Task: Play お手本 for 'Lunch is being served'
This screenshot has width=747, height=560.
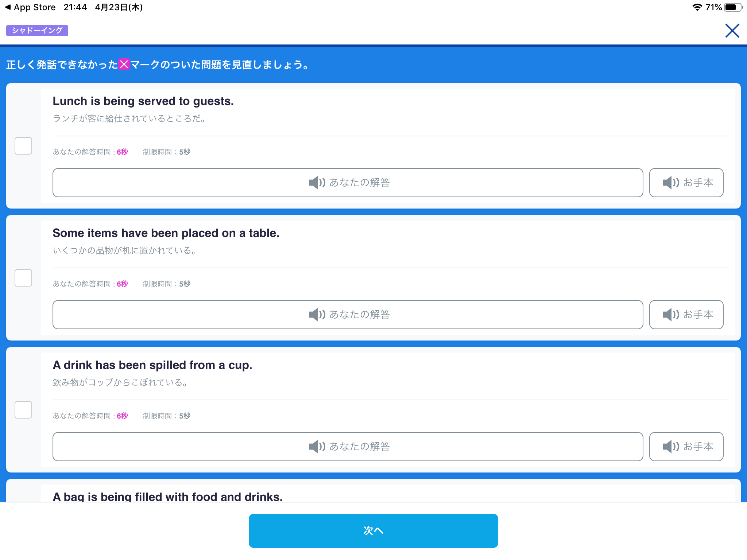Action: (x=686, y=183)
